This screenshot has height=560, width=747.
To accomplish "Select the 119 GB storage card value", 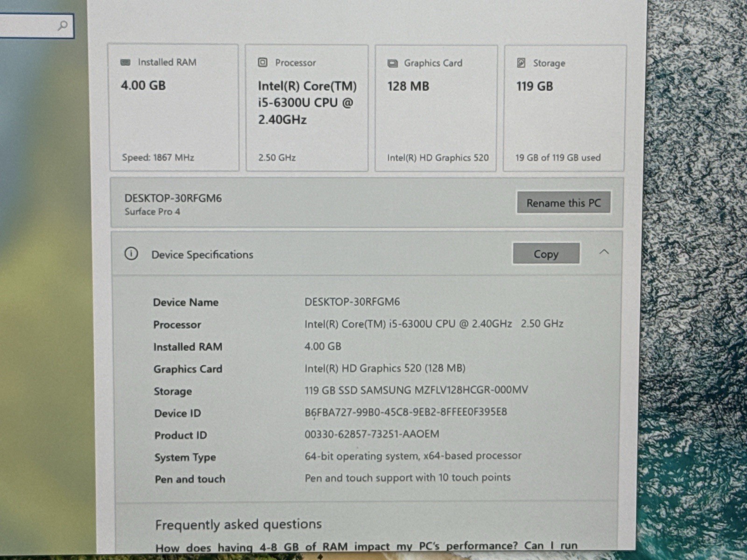I will coord(535,86).
